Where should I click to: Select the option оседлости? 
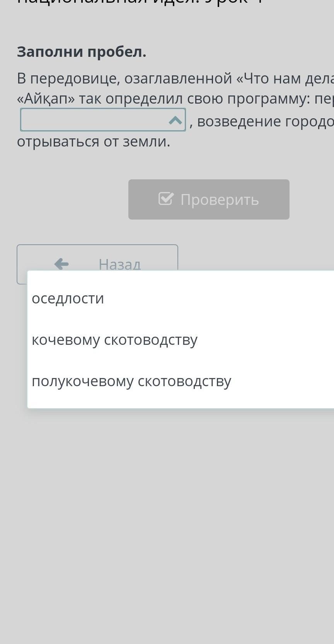(x=68, y=298)
